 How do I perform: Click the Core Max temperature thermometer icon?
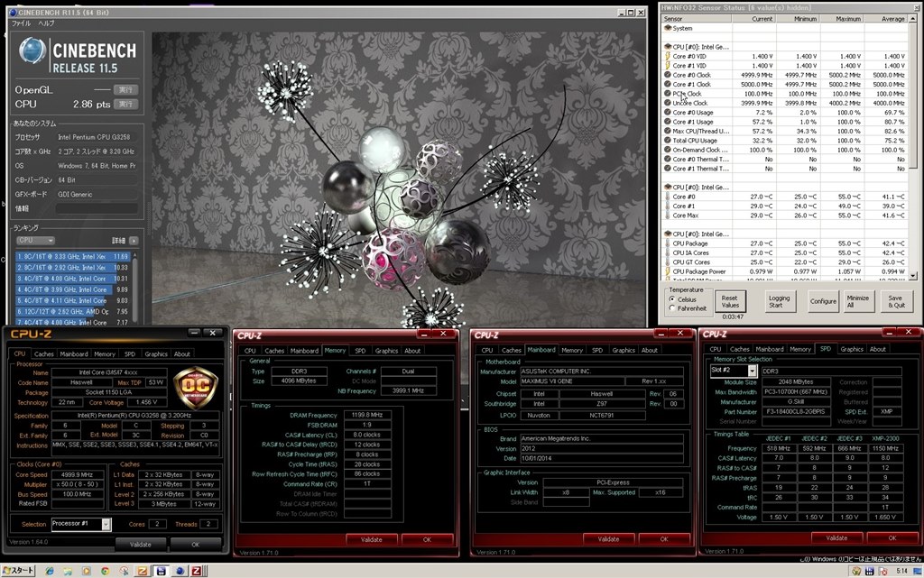tap(668, 216)
